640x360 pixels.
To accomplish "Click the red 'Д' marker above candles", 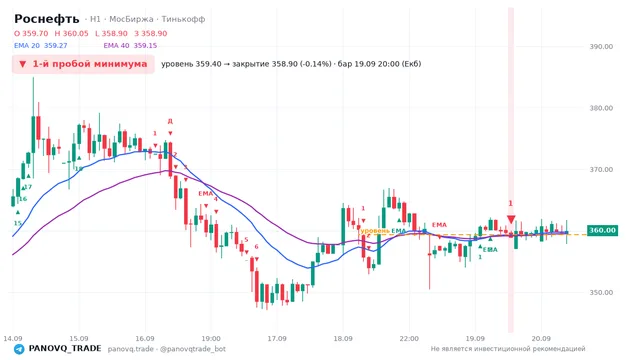I will click(170, 121).
